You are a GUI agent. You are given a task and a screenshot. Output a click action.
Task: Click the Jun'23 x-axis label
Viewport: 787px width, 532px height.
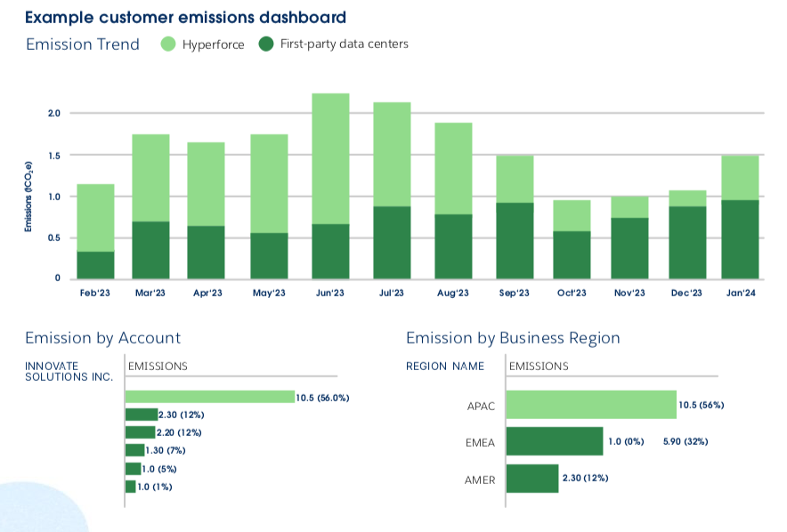pyautogui.click(x=330, y=293)
